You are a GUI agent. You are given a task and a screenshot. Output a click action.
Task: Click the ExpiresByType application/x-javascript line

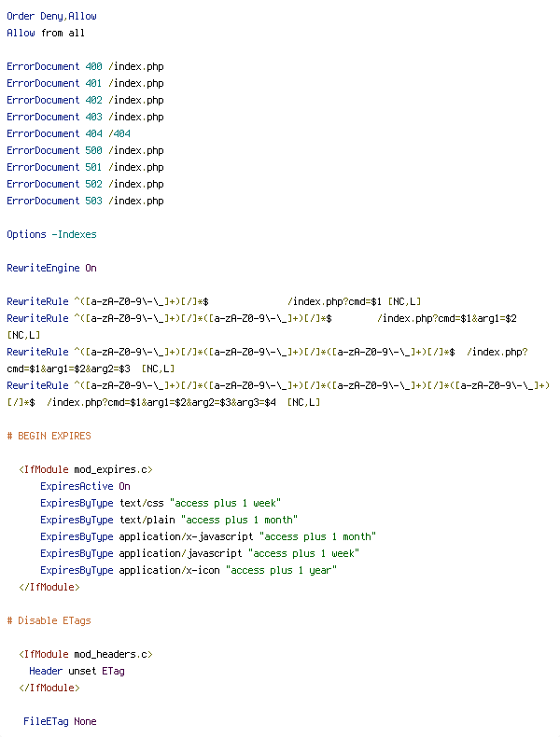208,536
